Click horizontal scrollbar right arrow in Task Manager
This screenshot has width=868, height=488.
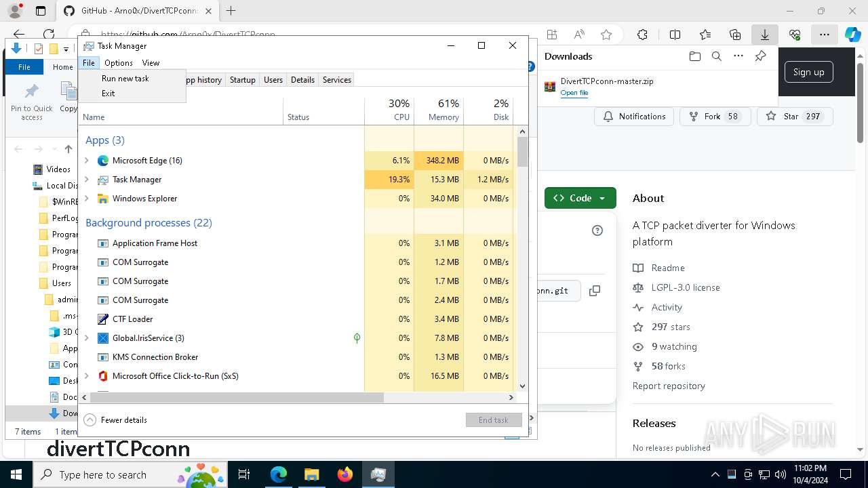[x=511, y=398]
